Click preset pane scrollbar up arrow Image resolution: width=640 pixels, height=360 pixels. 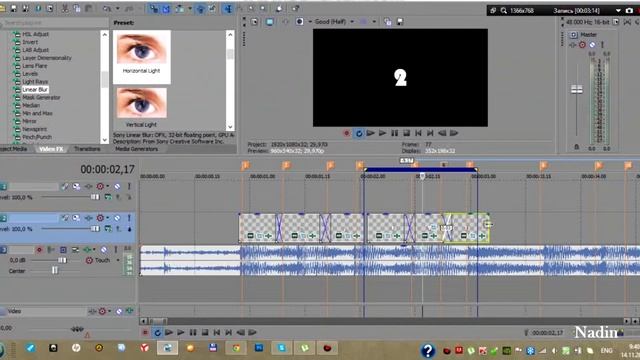pos(230,35)
